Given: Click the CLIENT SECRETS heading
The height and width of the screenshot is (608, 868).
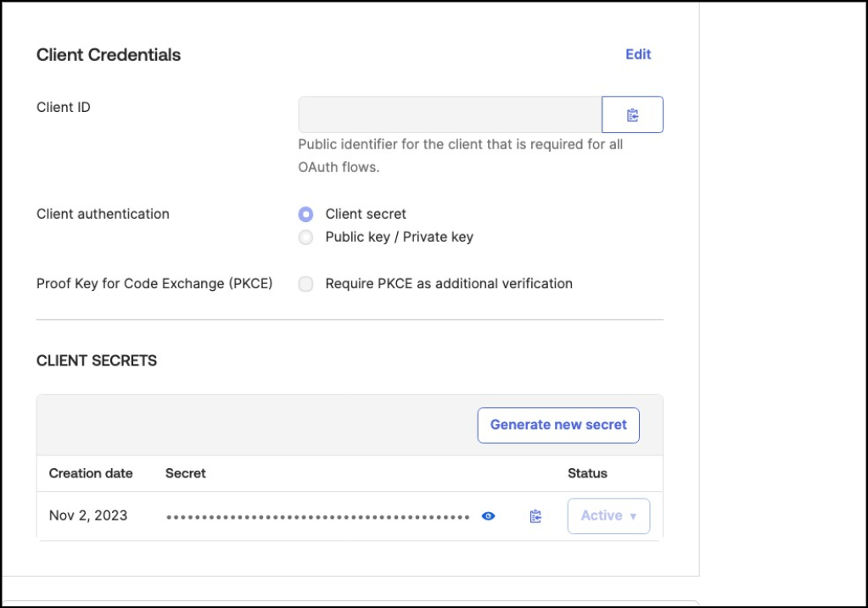Looking at the screenshot, I should click(x=97, y=360).
